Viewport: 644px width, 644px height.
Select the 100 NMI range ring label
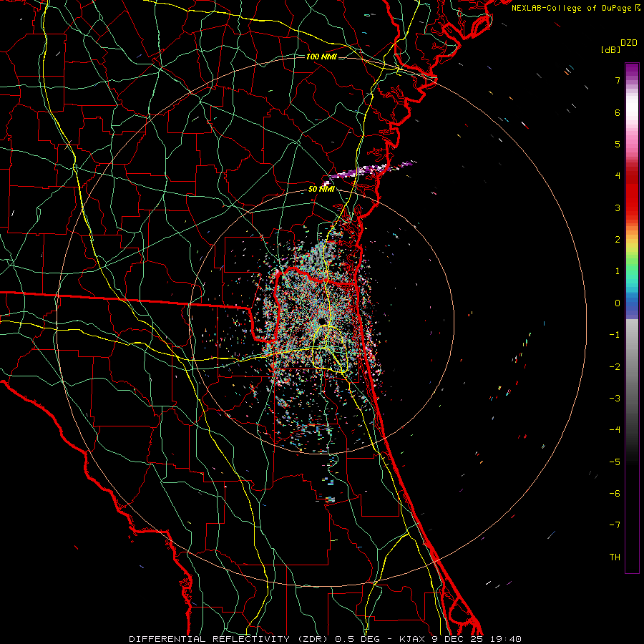pyautogui.click(x=321, y=57)
